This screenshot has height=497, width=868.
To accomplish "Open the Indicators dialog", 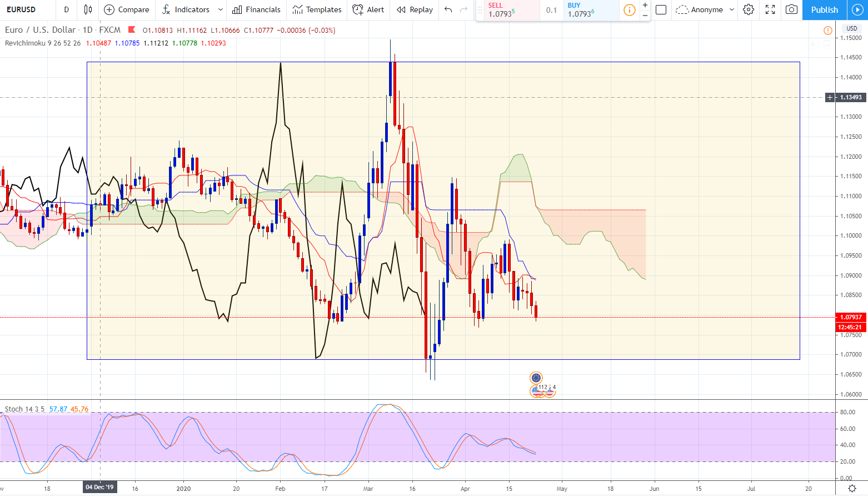I will [186, 9].
